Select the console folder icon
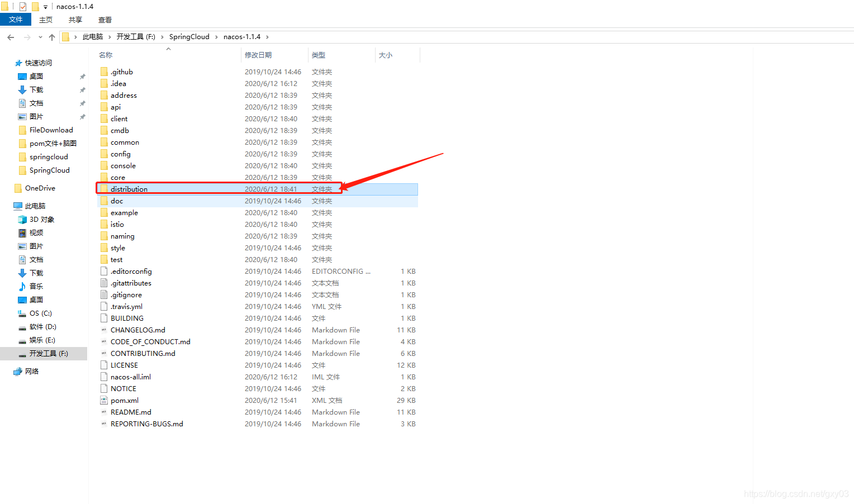This screenshot has width=854, height=504. click(x=104, y=165)
